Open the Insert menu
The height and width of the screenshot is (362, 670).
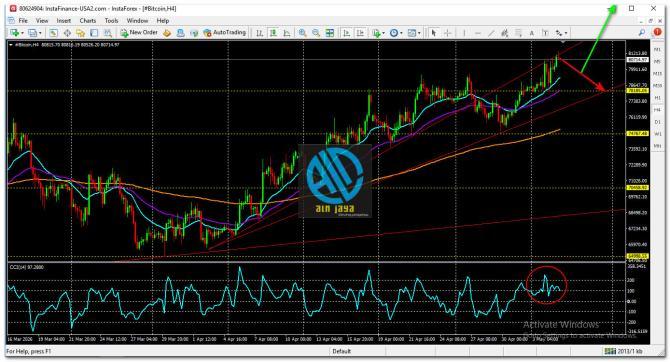(64, 21)
